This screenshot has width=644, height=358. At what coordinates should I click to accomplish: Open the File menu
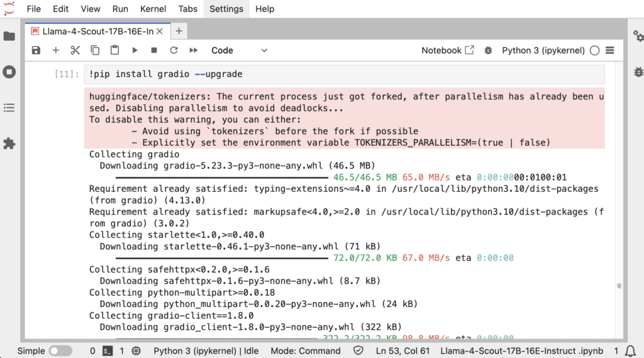[x=34, y=9]
